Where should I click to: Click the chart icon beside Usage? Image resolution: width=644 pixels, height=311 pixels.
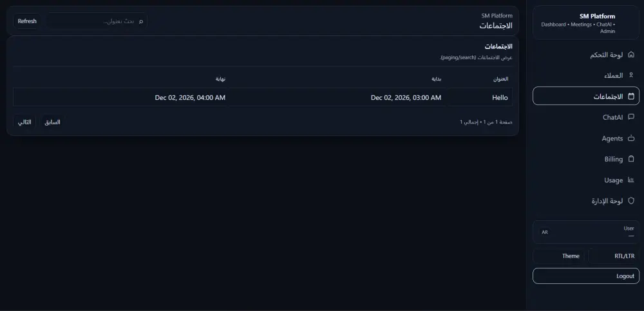(631, 180)
